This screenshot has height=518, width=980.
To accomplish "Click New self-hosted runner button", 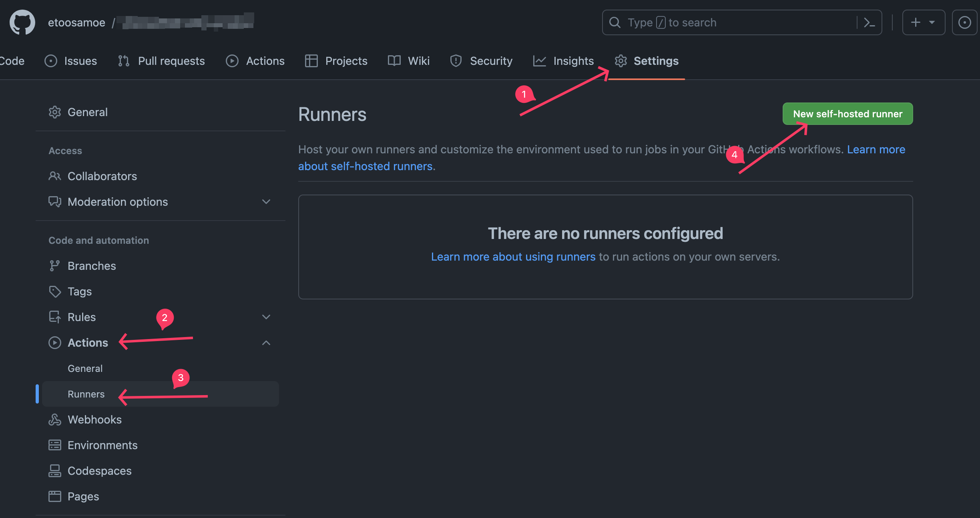I will click(x=847, y=114).
